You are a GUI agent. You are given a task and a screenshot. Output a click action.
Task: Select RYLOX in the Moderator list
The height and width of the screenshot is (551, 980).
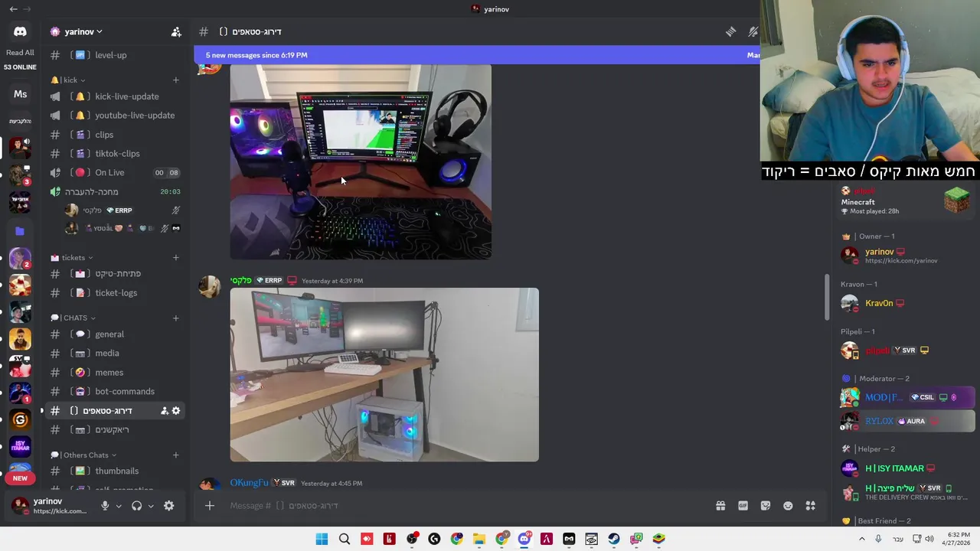907,421
